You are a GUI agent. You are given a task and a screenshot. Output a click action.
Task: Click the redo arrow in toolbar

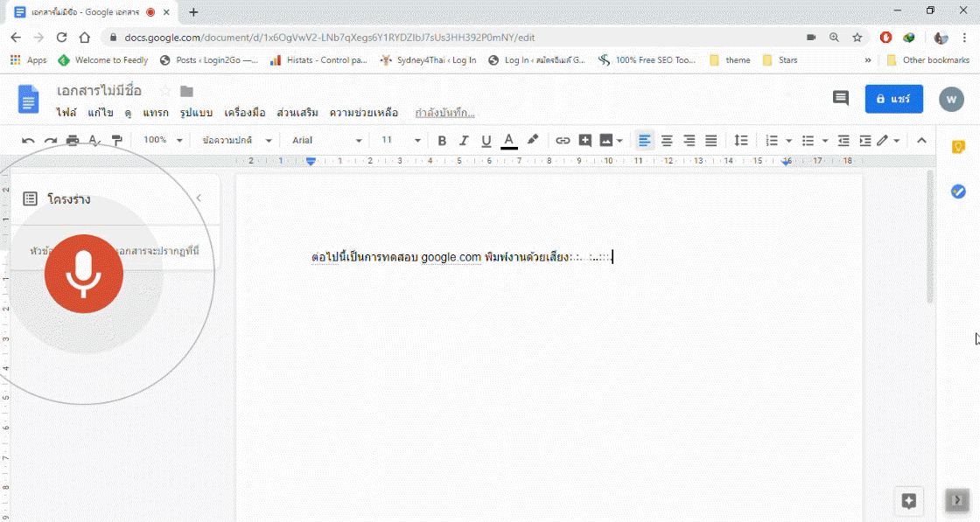51,141
